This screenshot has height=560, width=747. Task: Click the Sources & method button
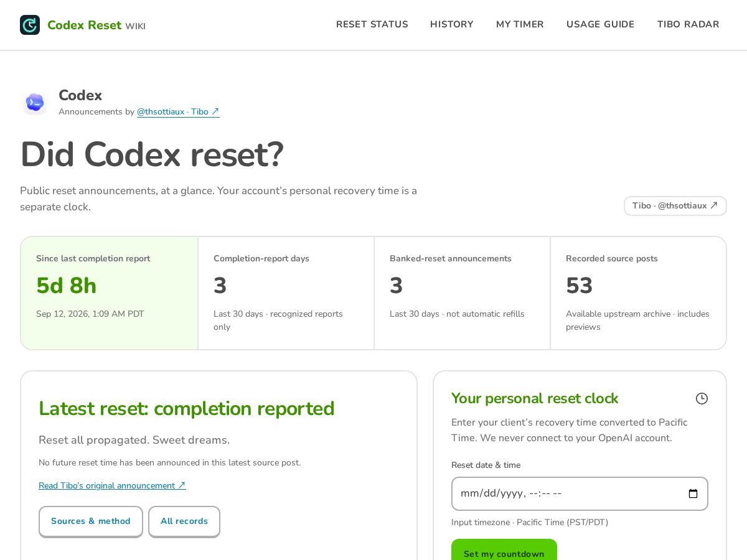click(x=91, y=521)
